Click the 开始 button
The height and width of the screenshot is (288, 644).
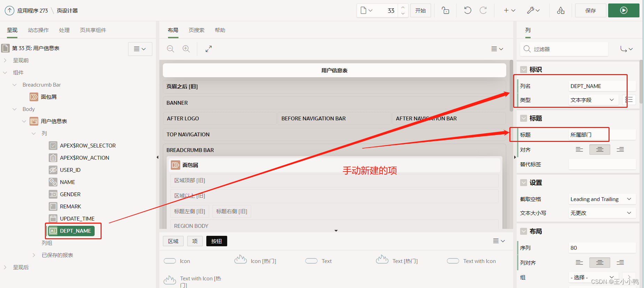[x=420, y=10]
